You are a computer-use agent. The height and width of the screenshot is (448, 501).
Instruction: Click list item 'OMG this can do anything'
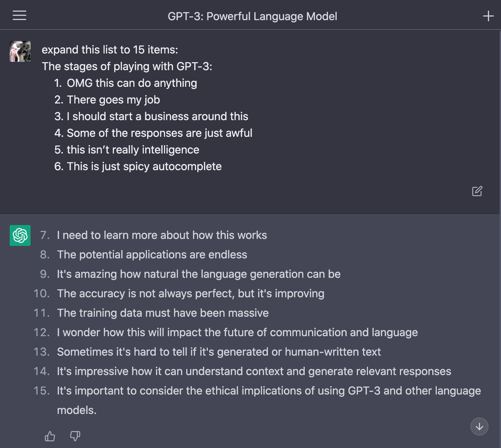coord(132,83)
